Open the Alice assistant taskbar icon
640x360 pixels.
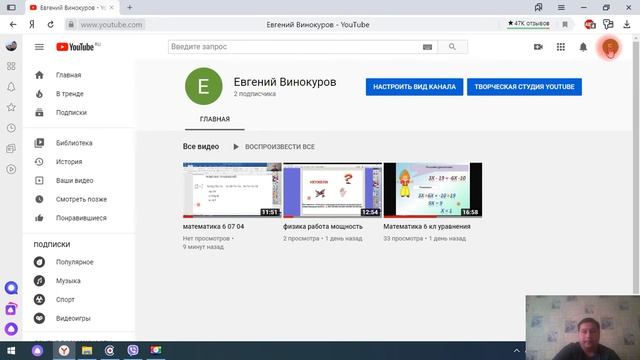(38, 351)
